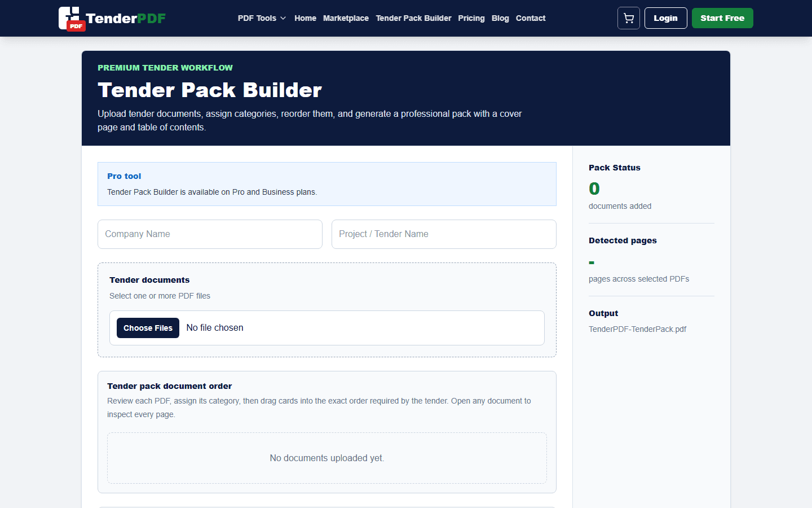Click the 'No file chosen' text
The image size is (812, 508).
click(215, 328)
